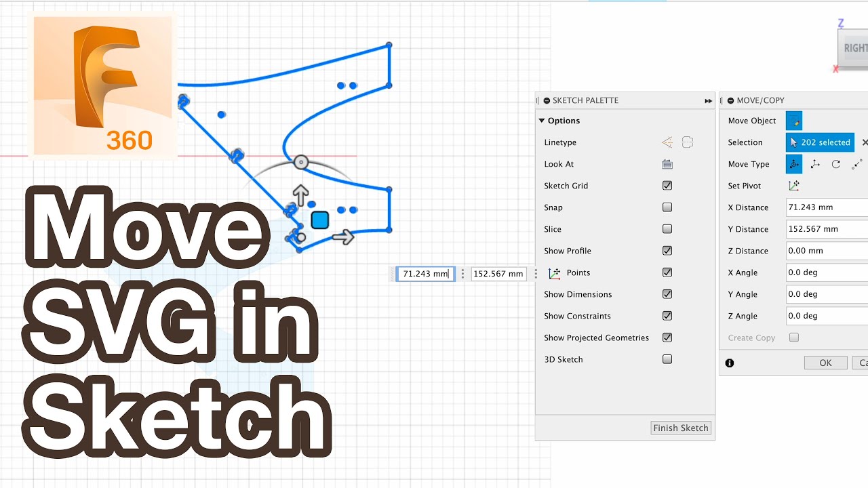The width and height of the screenshot is (868, 488).
Task: Select the Translate move type icon
Action: tap(815, 164)
